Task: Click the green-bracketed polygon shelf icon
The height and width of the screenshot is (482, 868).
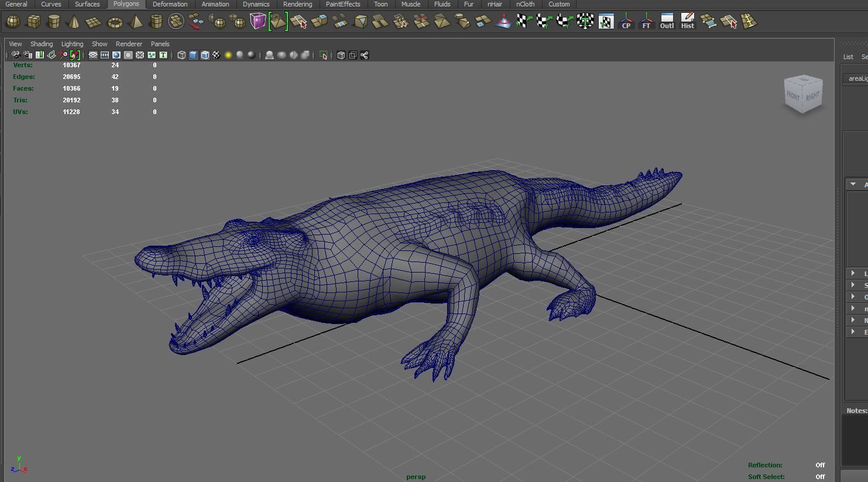Action: 278,22
